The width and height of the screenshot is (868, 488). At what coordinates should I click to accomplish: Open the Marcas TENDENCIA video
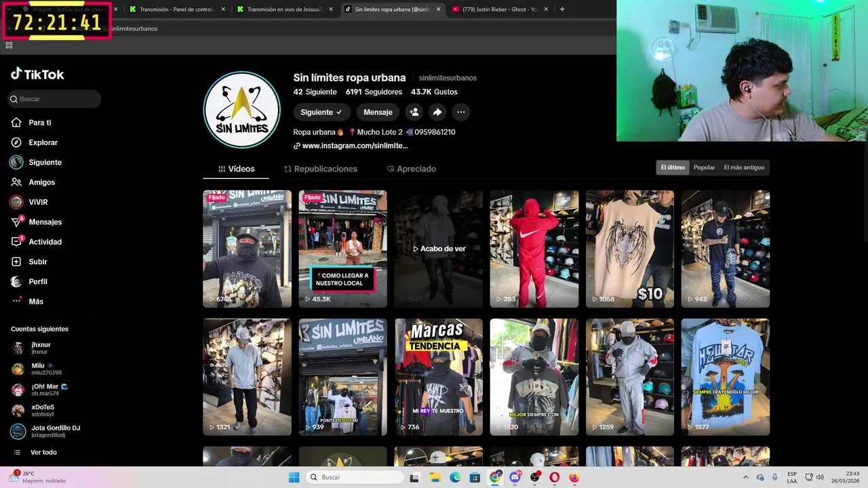coord(439,377)
